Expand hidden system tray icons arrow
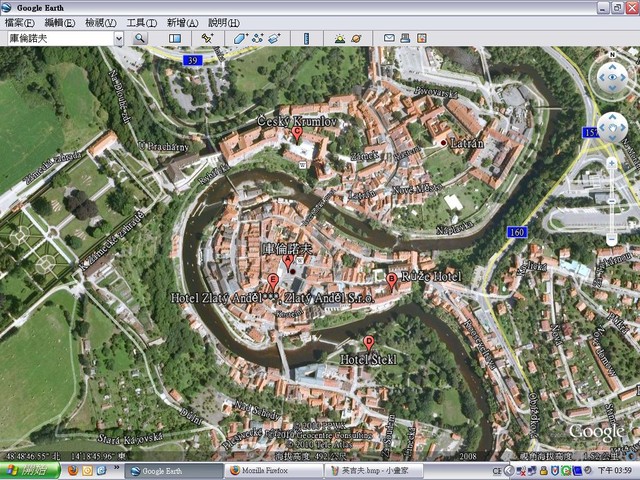This screenshot has width=640, height=480. (509, 471)
